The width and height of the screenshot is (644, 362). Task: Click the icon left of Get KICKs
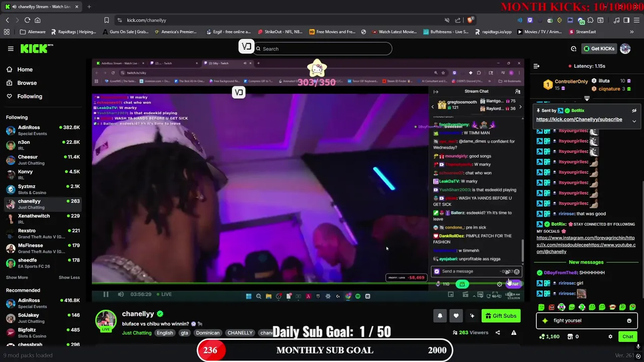click(x=574, y=49)
